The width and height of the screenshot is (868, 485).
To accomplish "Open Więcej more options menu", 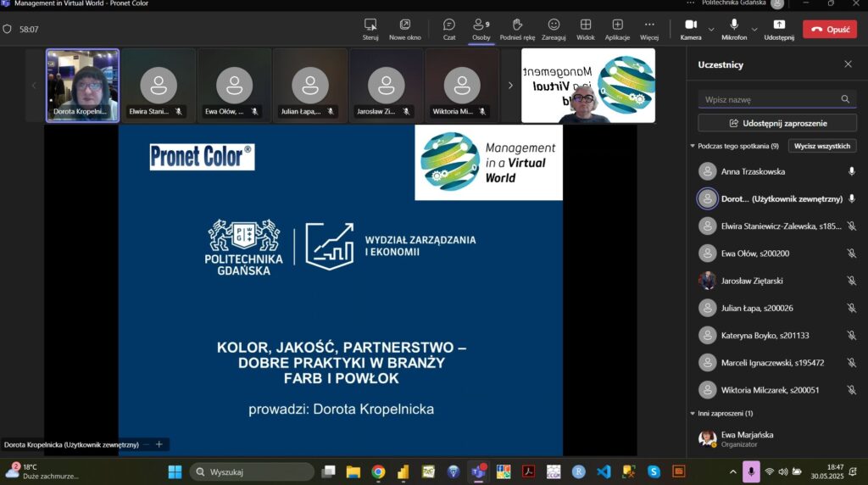I will 649,30.
